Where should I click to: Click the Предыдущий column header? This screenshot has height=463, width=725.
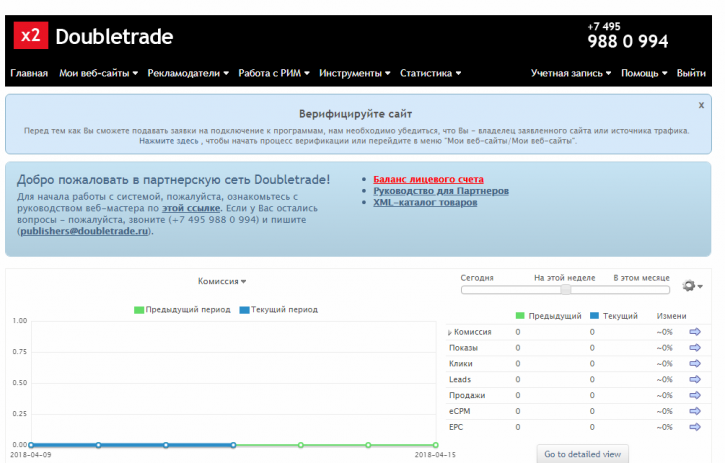548,316
